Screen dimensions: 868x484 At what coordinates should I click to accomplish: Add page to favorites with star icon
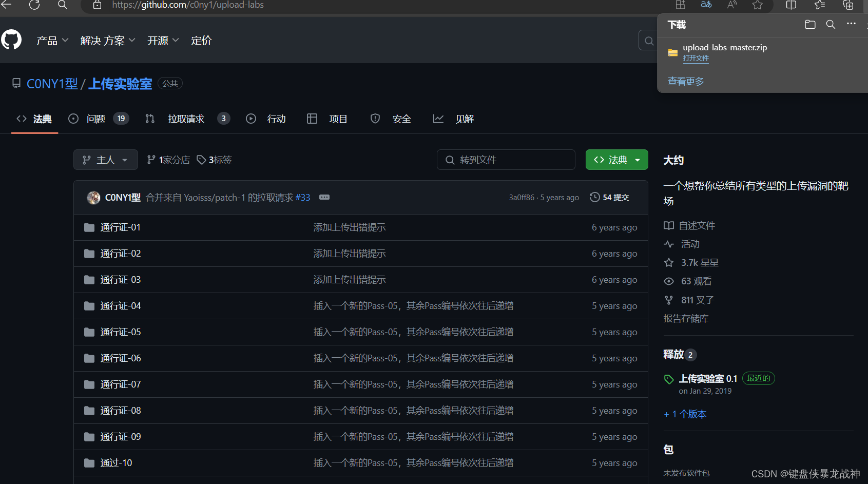(757, 5)
